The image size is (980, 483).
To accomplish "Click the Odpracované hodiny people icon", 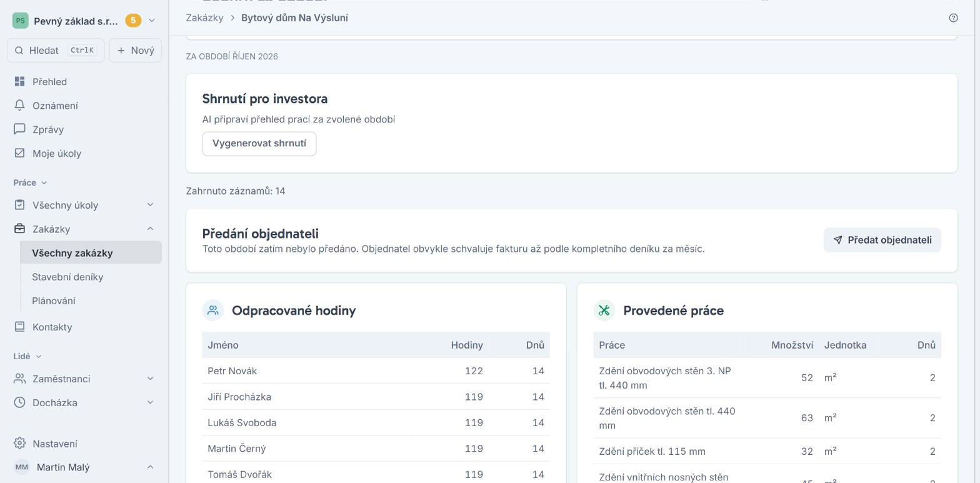I will [213, 311].
